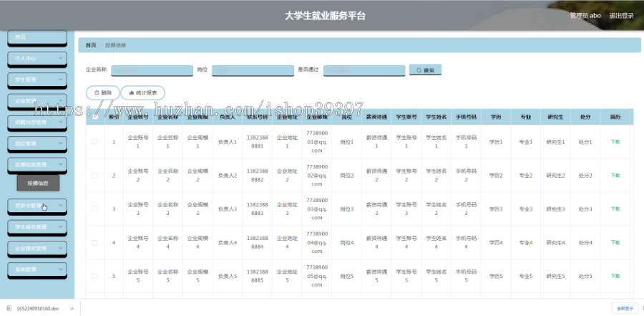Viewport: 644px width, 316px height.
Task: Click the 负责人3 table cell
Action: point(227,209)
